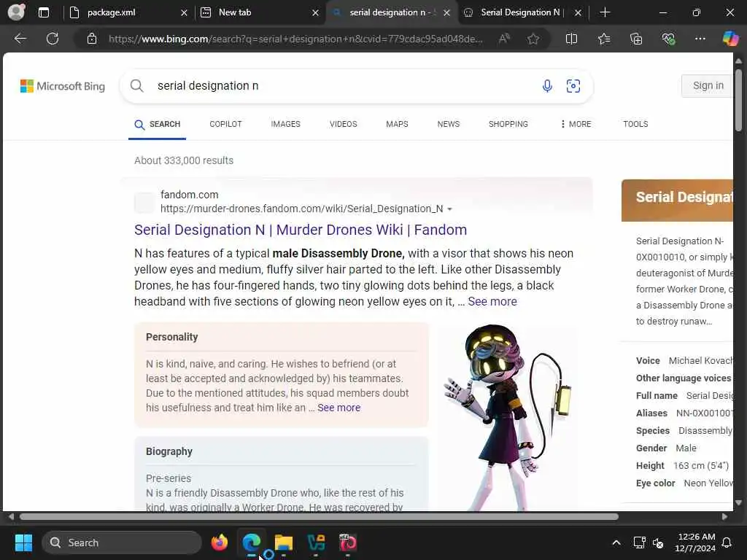
Task: Click See more after the description snippet
Action: (x=492, y=301)
